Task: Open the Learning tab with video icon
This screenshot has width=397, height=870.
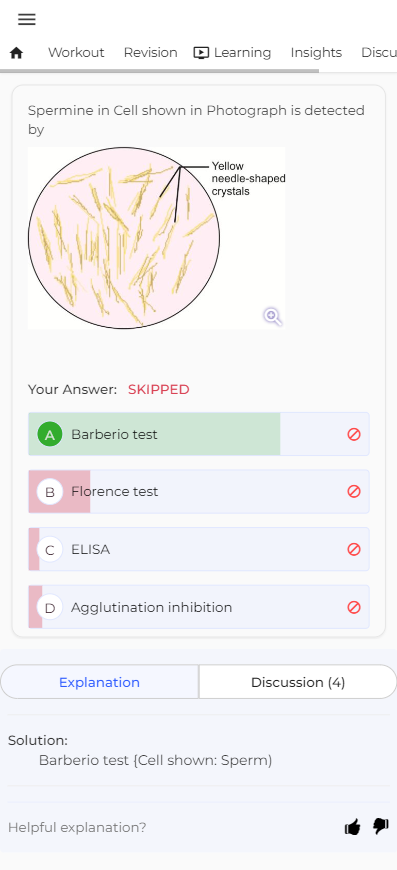Action: coord(232,53)
